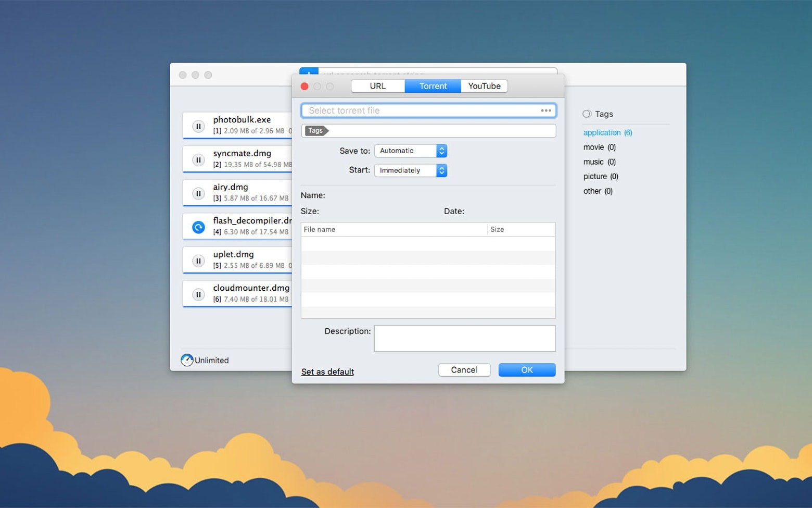Click the Size column header
The height and width of the screenshot is (508, 812).
click(x=497, y=229)
